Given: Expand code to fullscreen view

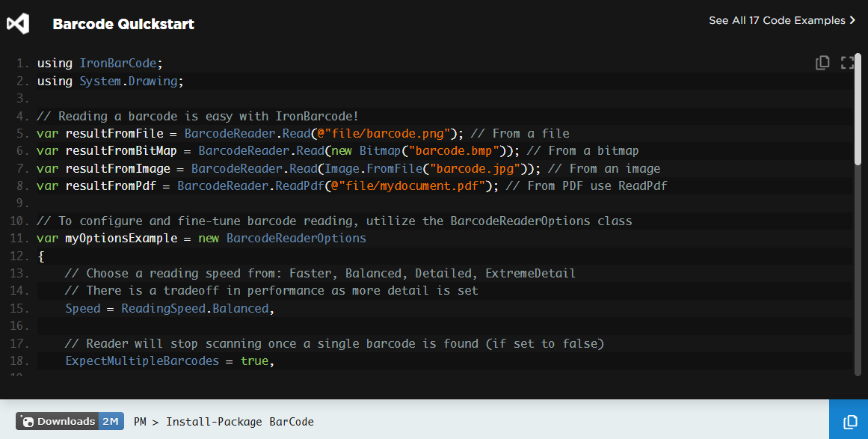Looking at the screenshot, I should pos(848,63).
